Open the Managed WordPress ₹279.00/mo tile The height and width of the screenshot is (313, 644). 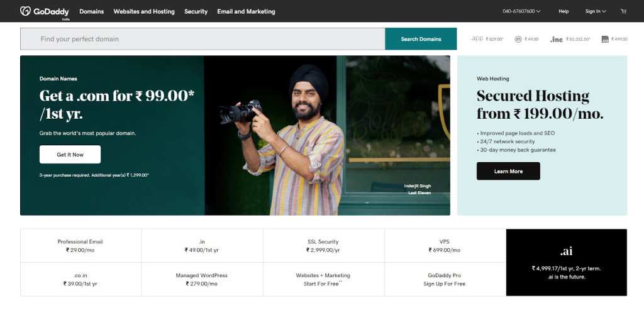pyautogui.click(x=202, y=279)
